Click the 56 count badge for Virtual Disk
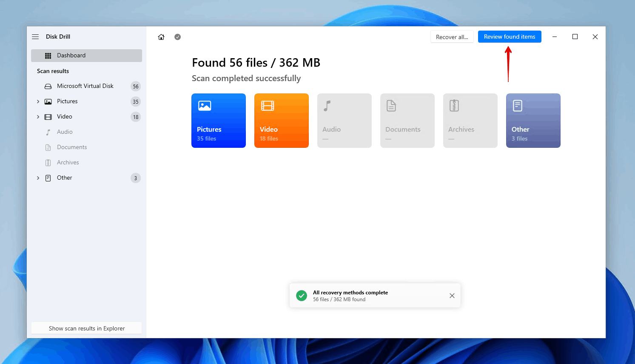Image resolution: width=635 pixels, height=364 pixels. [136, 86]
